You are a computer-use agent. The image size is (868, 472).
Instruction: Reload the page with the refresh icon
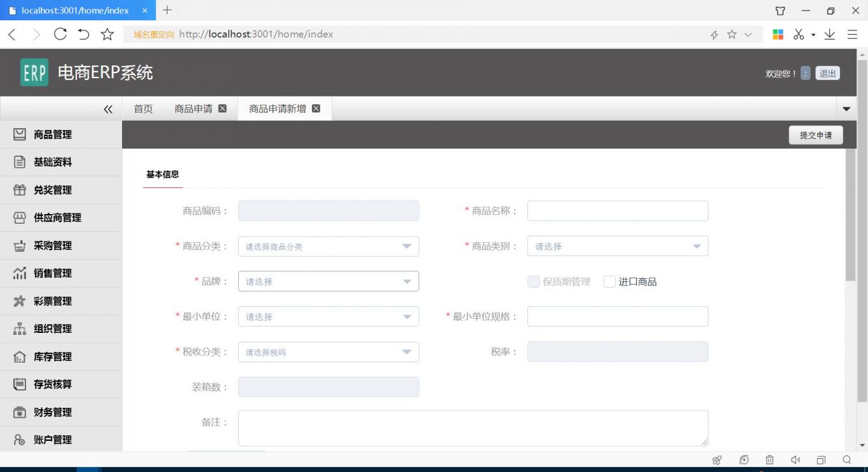tap(60, 34)
